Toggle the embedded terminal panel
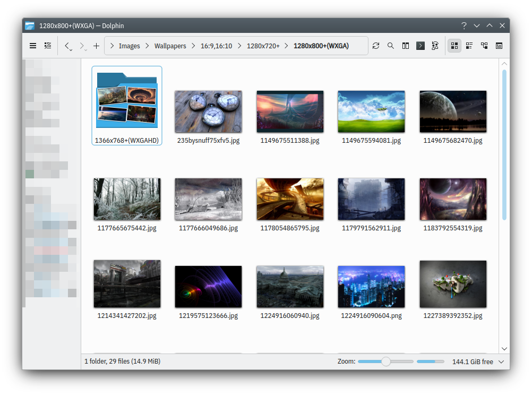532x396 pixels. pyautogui.click(x=421, y=46)
